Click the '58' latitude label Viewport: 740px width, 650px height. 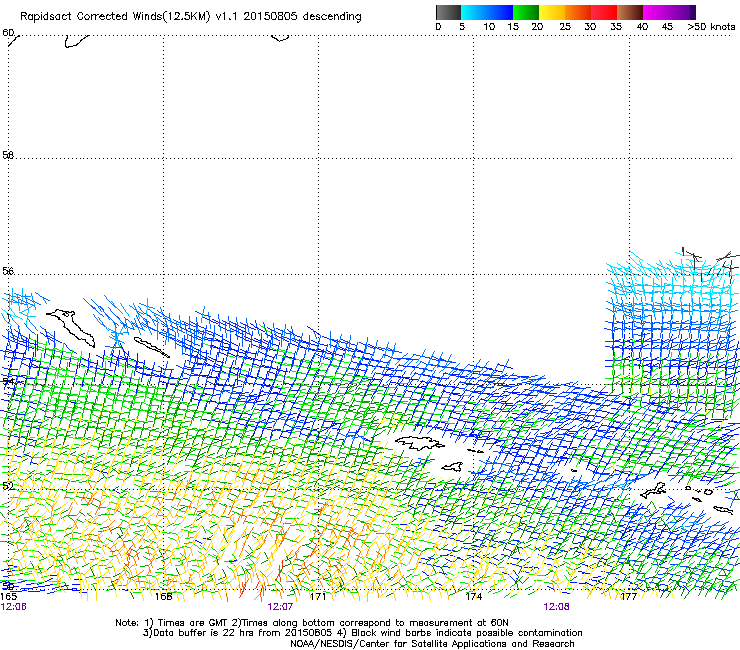pos(8,155)
